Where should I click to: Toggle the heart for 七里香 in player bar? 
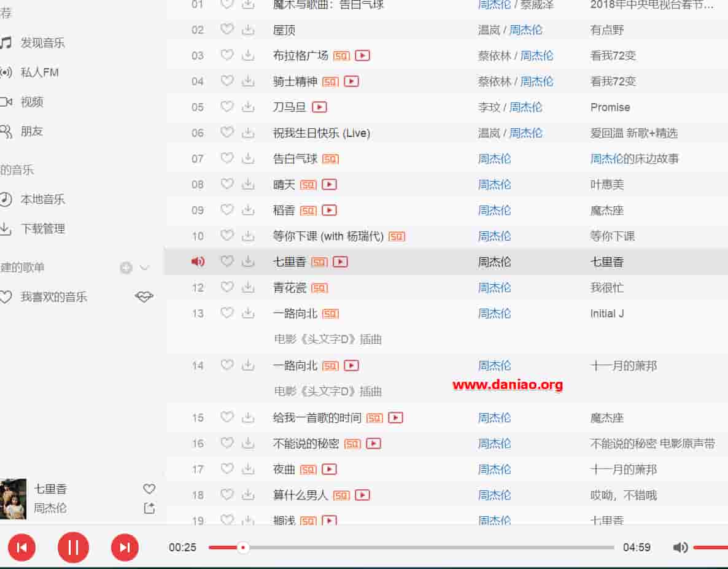(x=149, y=489)
